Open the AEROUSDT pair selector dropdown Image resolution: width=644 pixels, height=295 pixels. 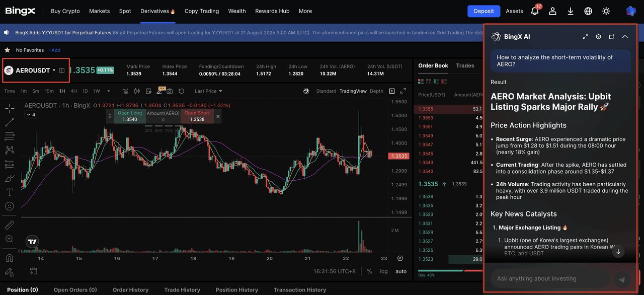click(x=30, y=70)
